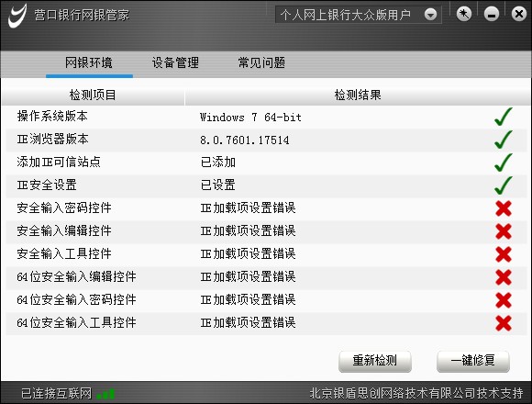Select the 64位安全输入编辑控件 row

point(266,277)
